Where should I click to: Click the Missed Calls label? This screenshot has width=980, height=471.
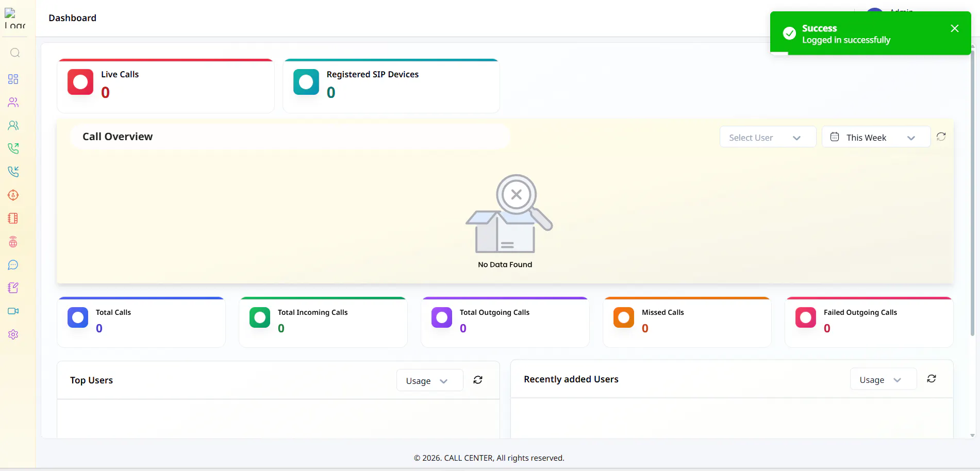point(663,312)
